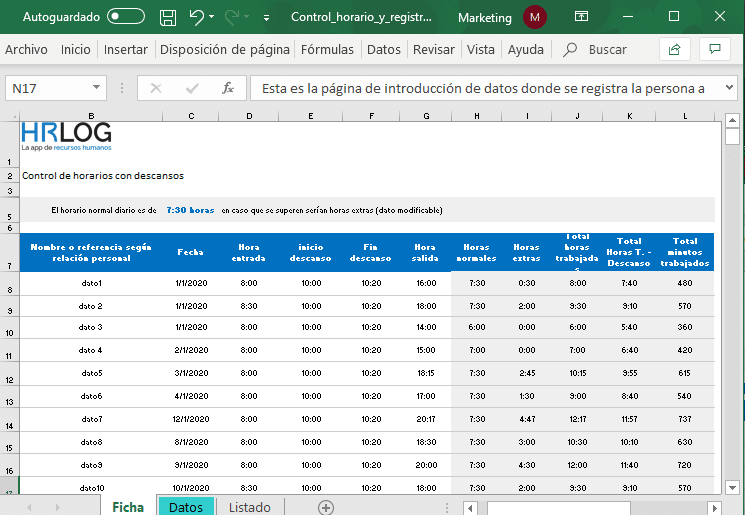Switch to the Listado sheet tab
745x515 pixels.
[x=249, y=507]
